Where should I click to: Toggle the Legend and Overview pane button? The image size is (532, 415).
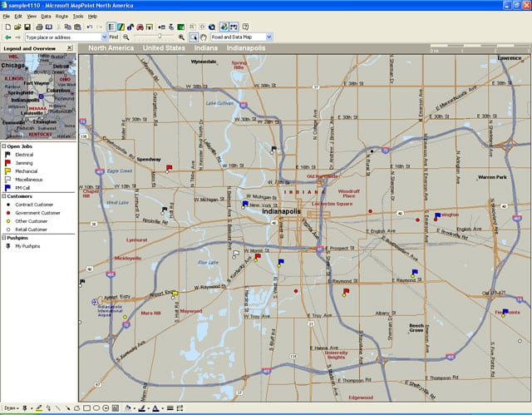(111, 27)
